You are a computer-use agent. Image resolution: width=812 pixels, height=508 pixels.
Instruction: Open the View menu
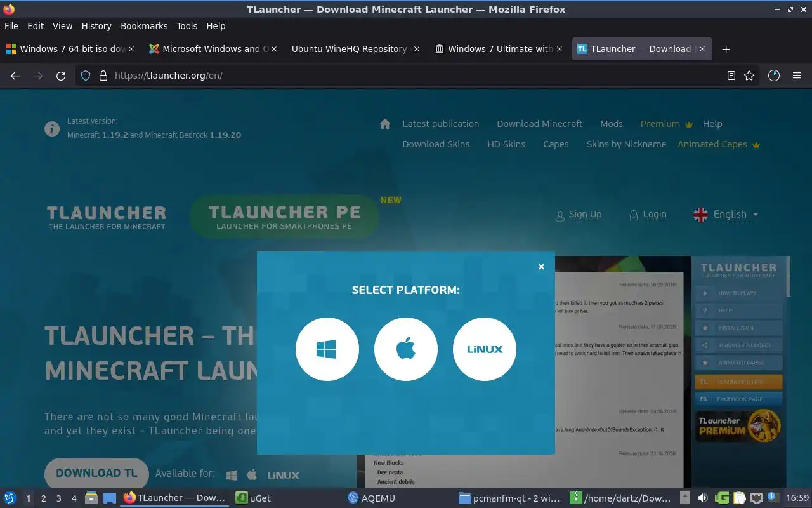(x=62, y=26)
